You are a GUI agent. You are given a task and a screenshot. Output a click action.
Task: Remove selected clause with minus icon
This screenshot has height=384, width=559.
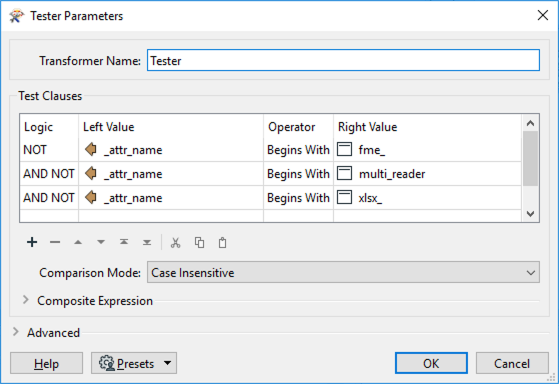point(55,242)
